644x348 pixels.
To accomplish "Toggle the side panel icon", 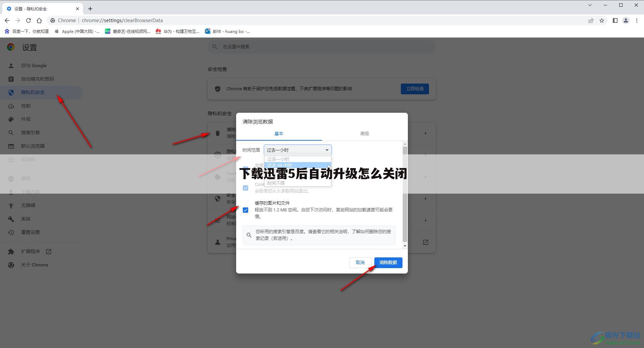I will (615, 20).
